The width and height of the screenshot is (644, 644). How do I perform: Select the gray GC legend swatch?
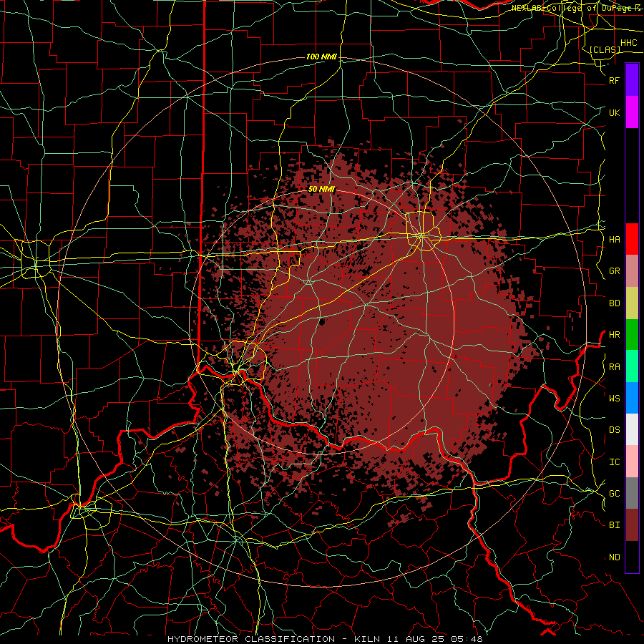click(x=632, y=493)
